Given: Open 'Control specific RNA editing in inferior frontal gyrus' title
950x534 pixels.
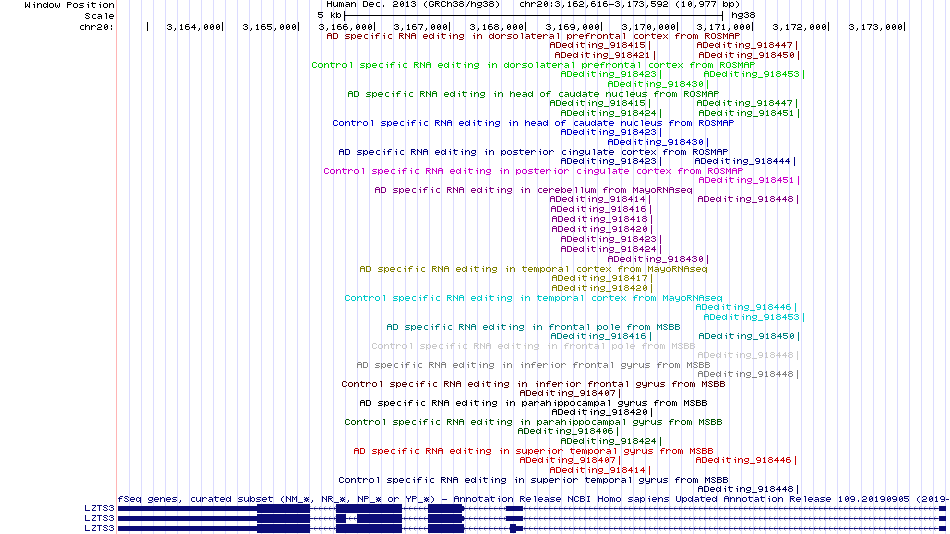Looking at the screenshot, I should 533,384.
